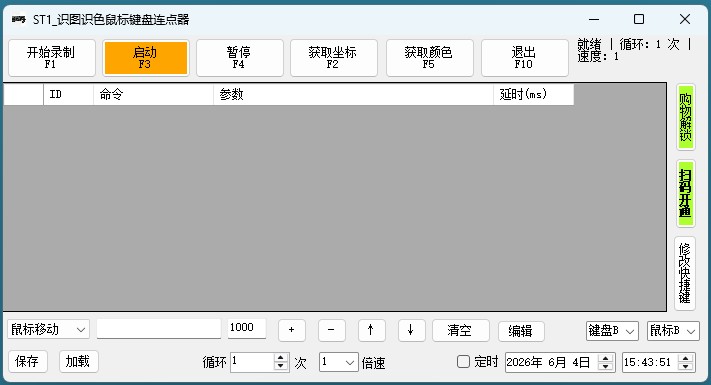The width and height of the screenshot is (711, 385).
Task: Increment the date with its up arrow
Action: tap(606, 358)
